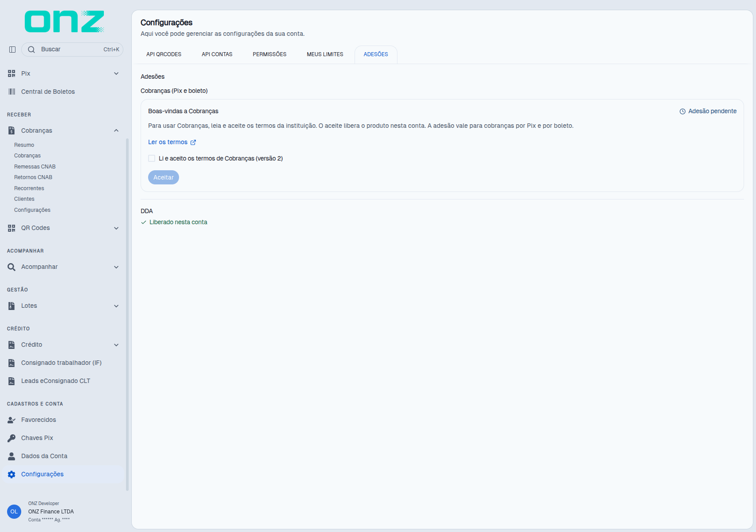This screenshot has height=532, width=756.
Task: Click the Pix QR icon in sidebar
Action: [x=11, y=73]
